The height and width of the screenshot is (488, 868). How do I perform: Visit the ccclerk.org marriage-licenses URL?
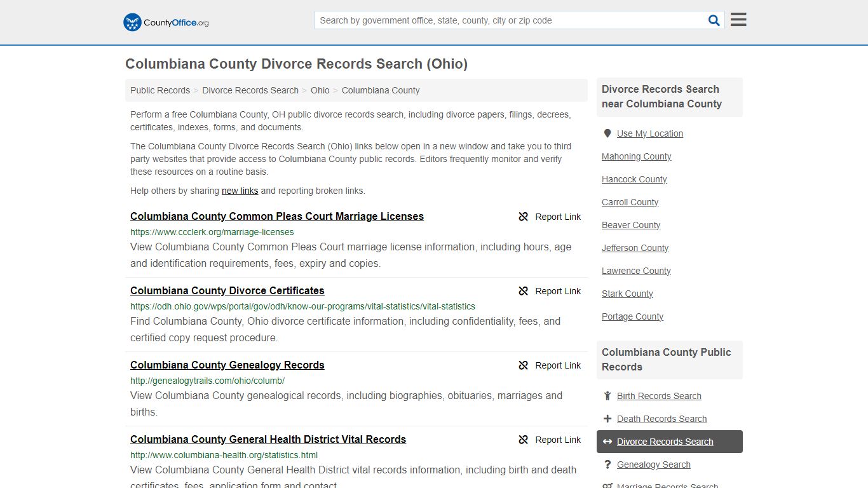[212, 232]
